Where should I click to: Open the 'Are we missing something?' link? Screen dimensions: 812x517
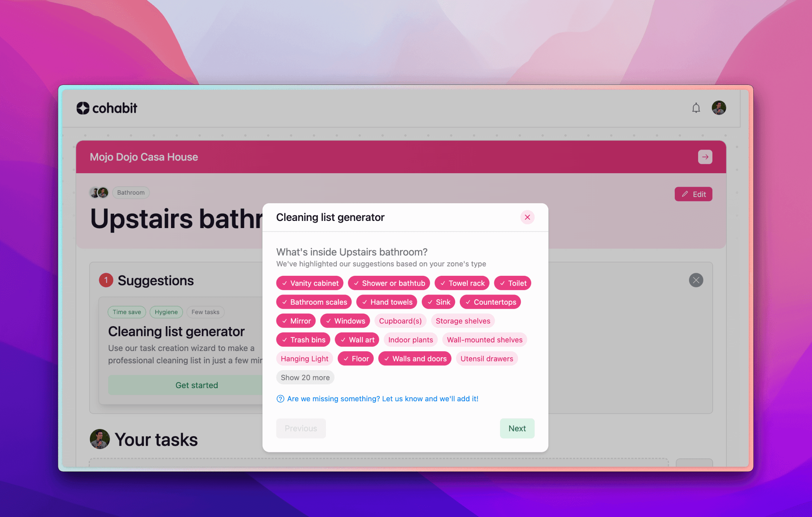click(x=383, y=399)
